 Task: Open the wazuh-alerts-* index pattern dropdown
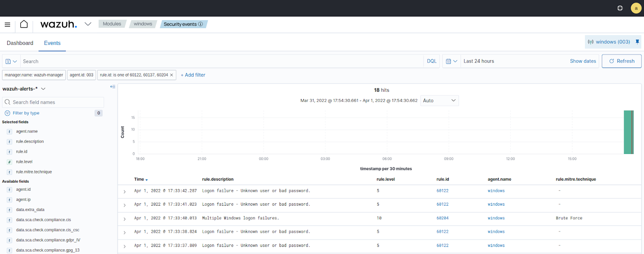pyautogui.click(x=24, y=89)
